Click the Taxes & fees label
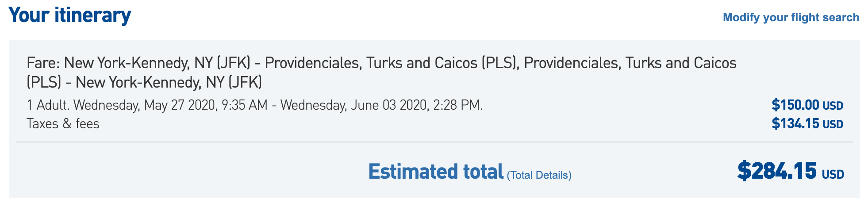The width and height of the screenshot is (868, 207). pyautogui.click(x=63, y=123)
